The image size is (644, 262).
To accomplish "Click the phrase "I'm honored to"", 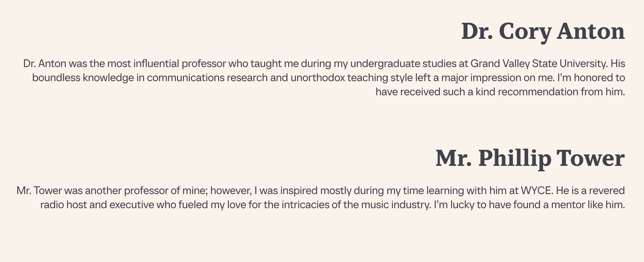I will [x=591, y=78].
